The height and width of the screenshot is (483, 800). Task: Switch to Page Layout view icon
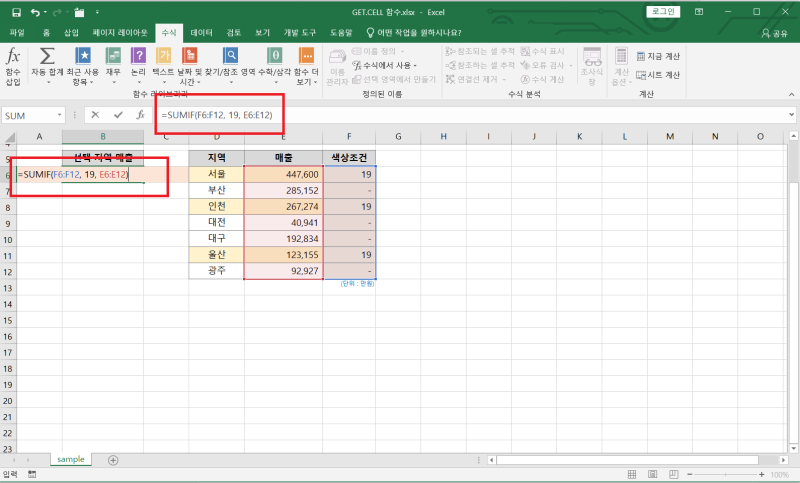click(x=653, y=474)
